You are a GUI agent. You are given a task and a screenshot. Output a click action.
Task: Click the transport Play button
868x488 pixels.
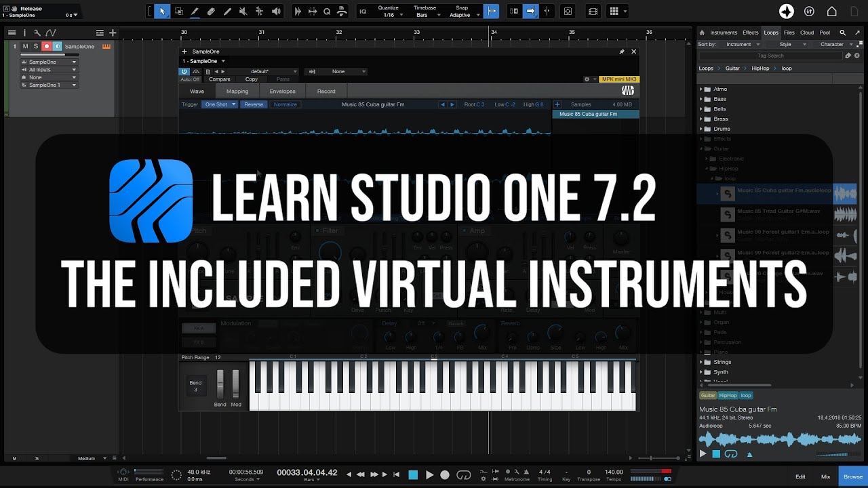click(x=429, y=475)
